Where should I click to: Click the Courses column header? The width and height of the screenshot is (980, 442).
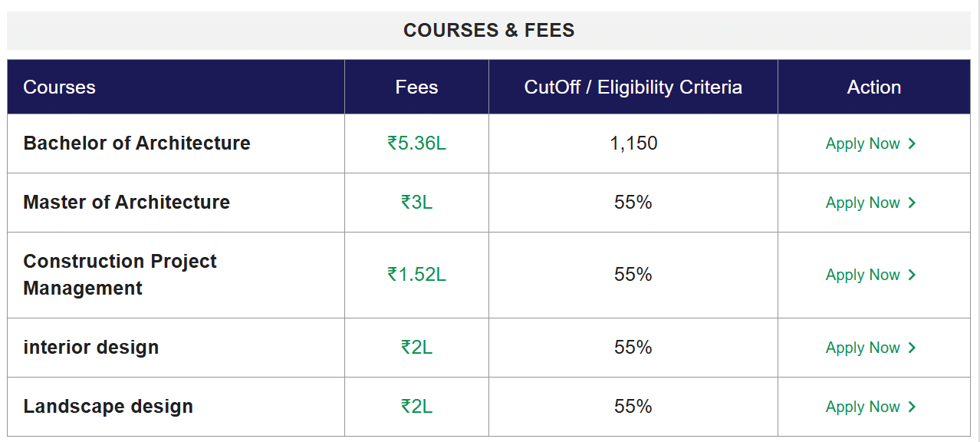(x=59, y=87)
